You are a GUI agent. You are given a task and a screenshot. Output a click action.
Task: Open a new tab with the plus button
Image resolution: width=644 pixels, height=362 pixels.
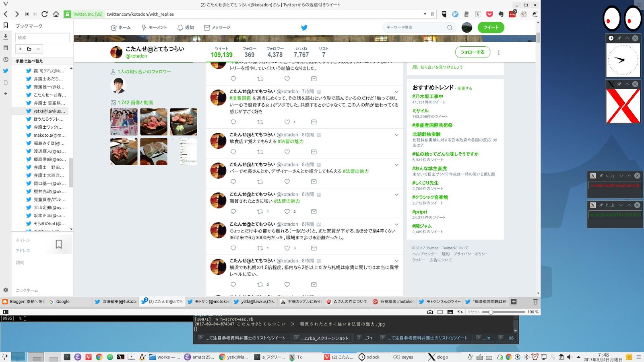pyautogui.click(x=514, y=302)
